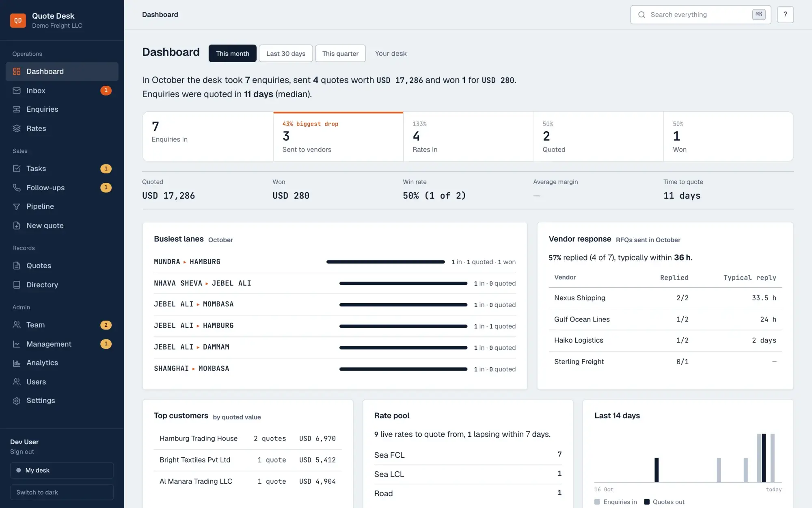
Task: Open the Rates layers icon
Action: 17,128
